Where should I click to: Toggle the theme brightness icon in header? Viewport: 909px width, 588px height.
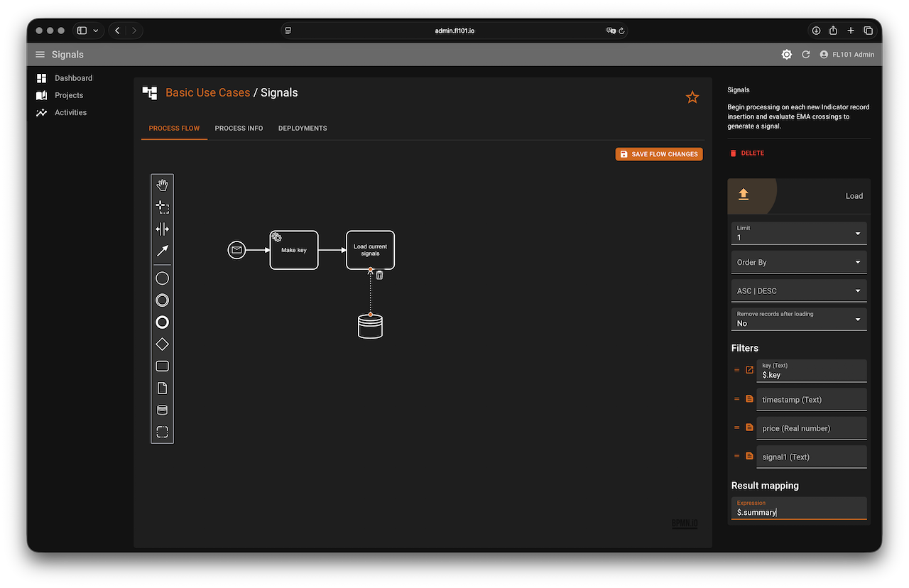coord(787,55)
